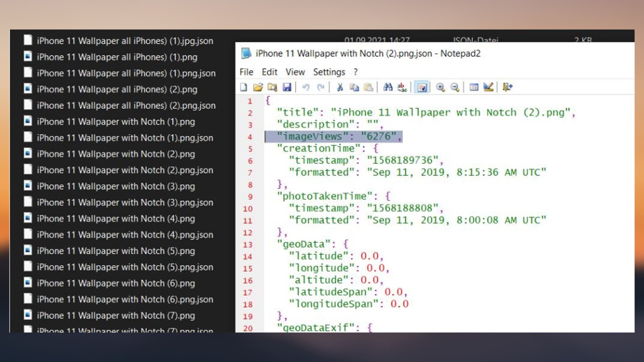Open the View menu

coord(295,72)
